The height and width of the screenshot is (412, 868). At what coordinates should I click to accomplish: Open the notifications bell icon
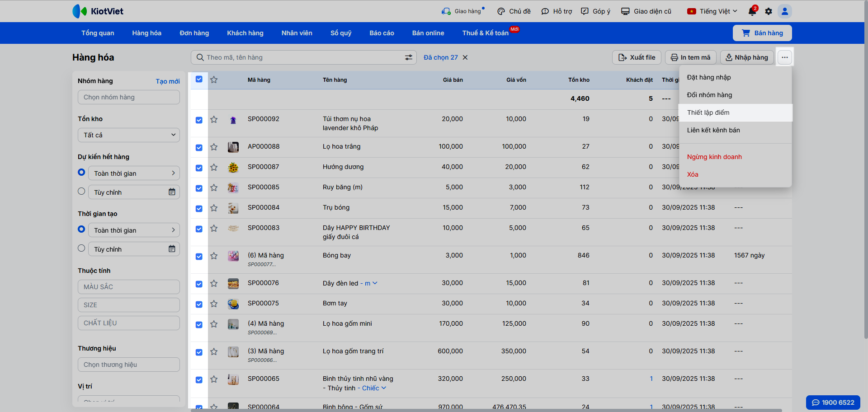[752, 11]
